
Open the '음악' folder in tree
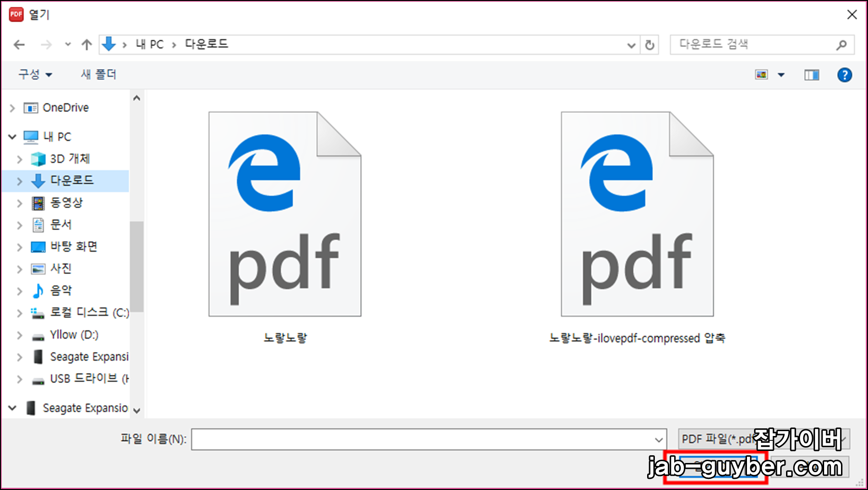pos(61,290)
